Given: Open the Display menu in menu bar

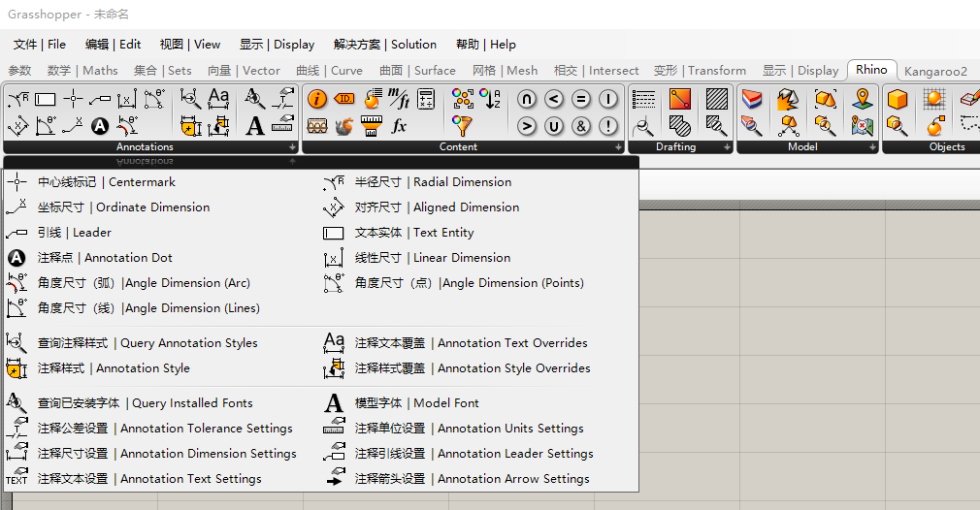Looking at the screenshot, I should click(x=277, y=45).
